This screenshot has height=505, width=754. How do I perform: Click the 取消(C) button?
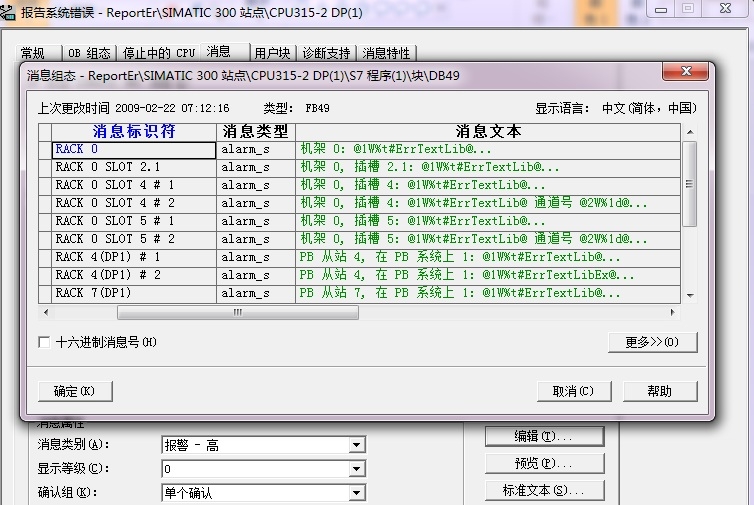pos(574,391)
